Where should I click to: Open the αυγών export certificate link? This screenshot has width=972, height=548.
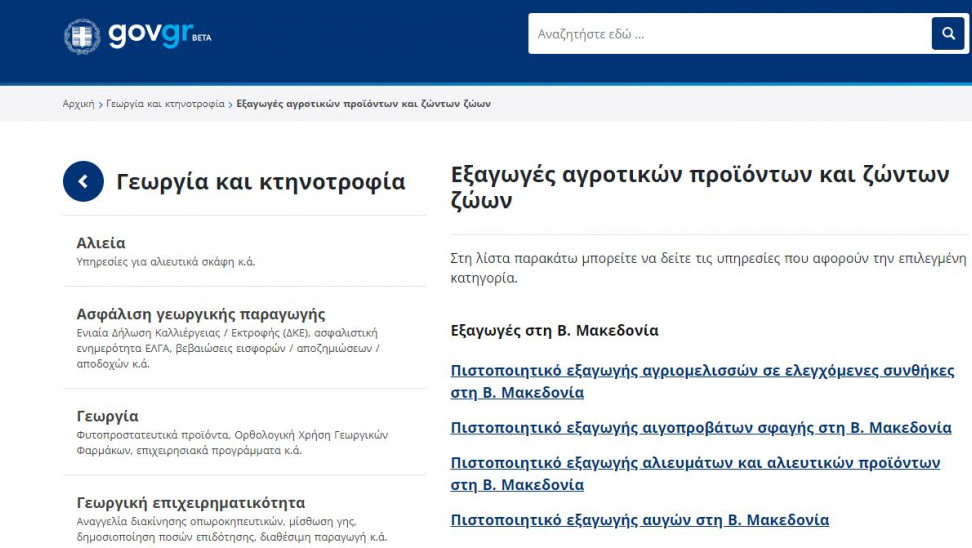(639, 520)
